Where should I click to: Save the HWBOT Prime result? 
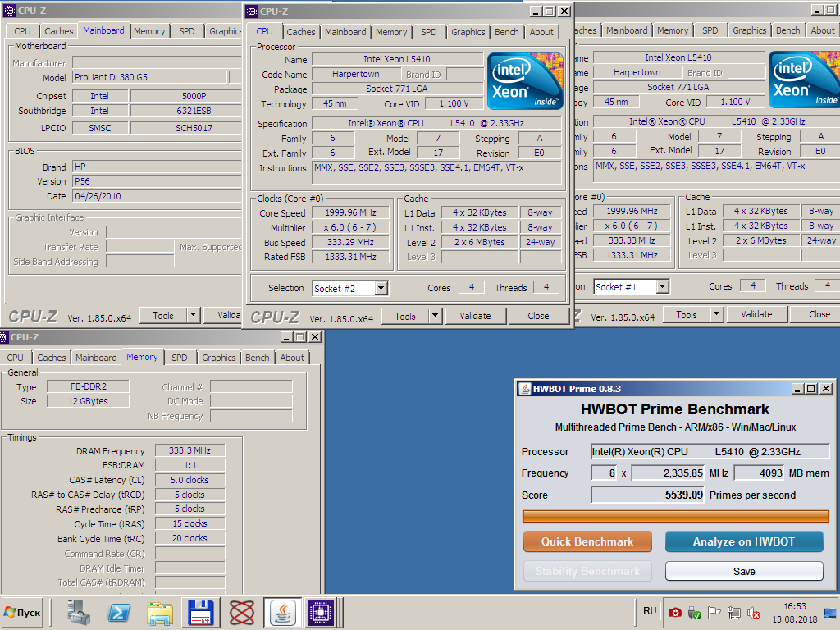743,571
